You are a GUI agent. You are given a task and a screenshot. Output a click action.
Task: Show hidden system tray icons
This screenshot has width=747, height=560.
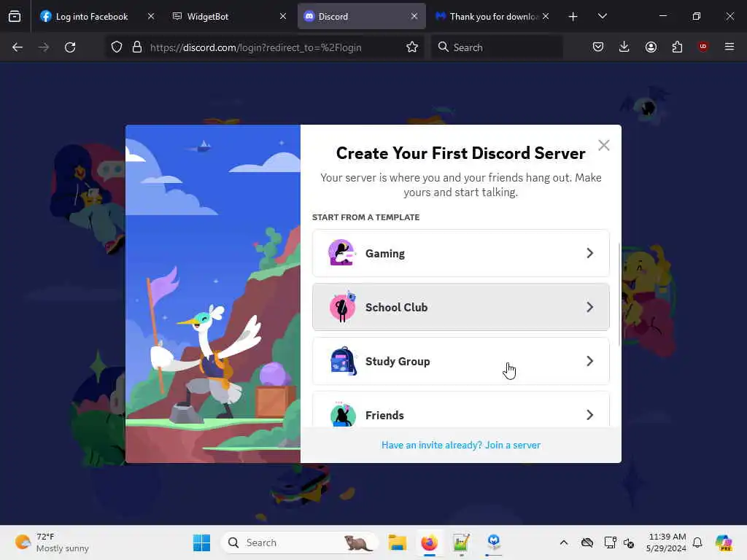coord(564,542)
